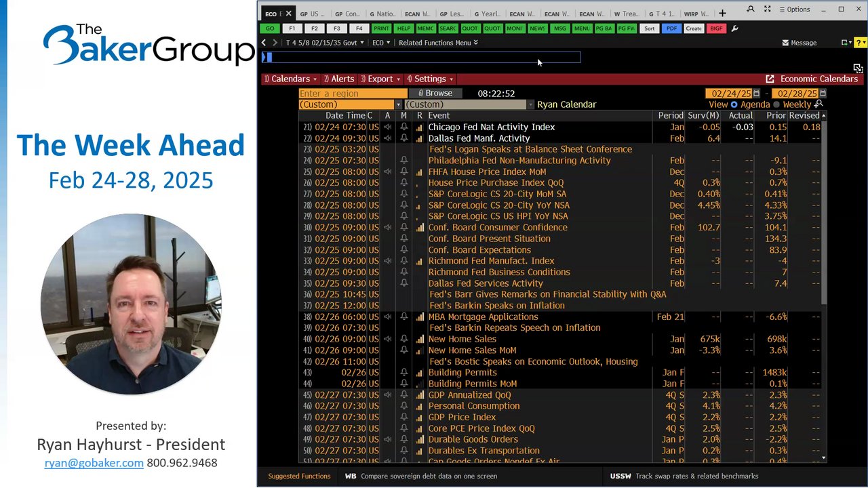Close the ECO tab

pos(288,13)
